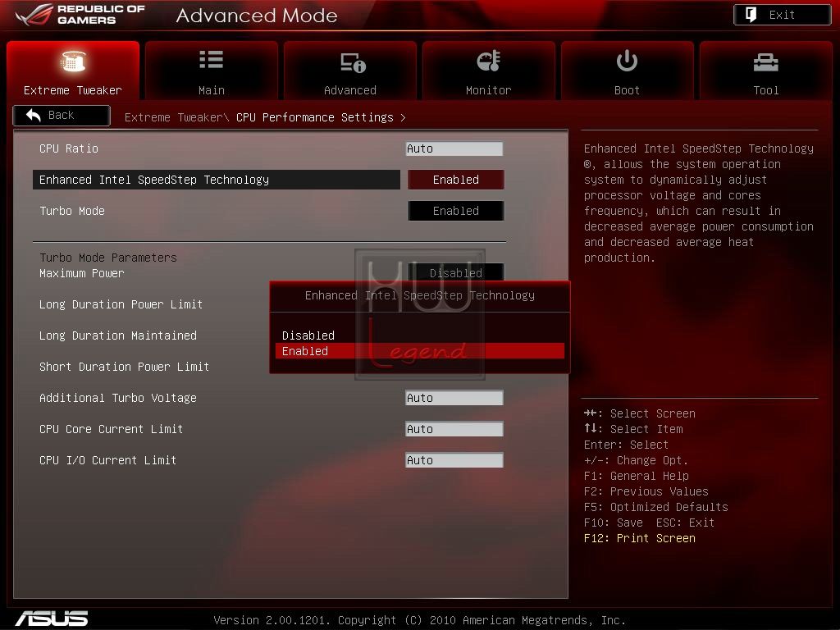Viewport: 840px width, 630px height.
Task: Click the CPU Performance Settings breadcrumb
Action: coord(315,117)
